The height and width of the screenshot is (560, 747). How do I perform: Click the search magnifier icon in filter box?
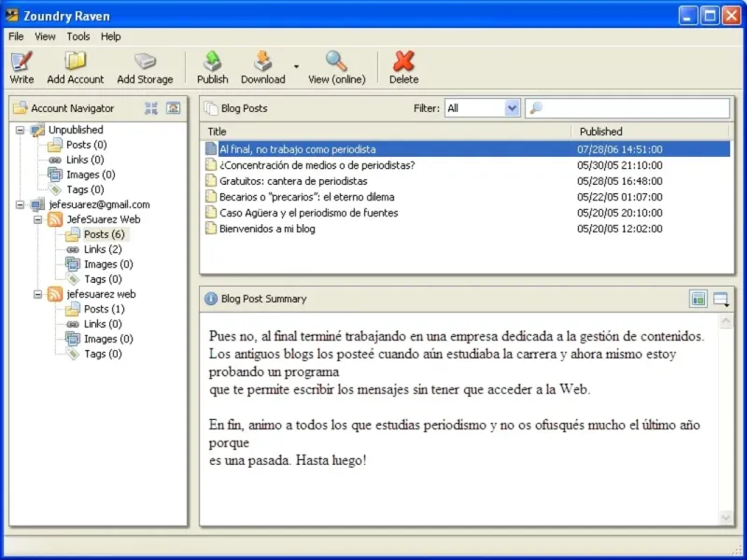(x=536, y=108)
